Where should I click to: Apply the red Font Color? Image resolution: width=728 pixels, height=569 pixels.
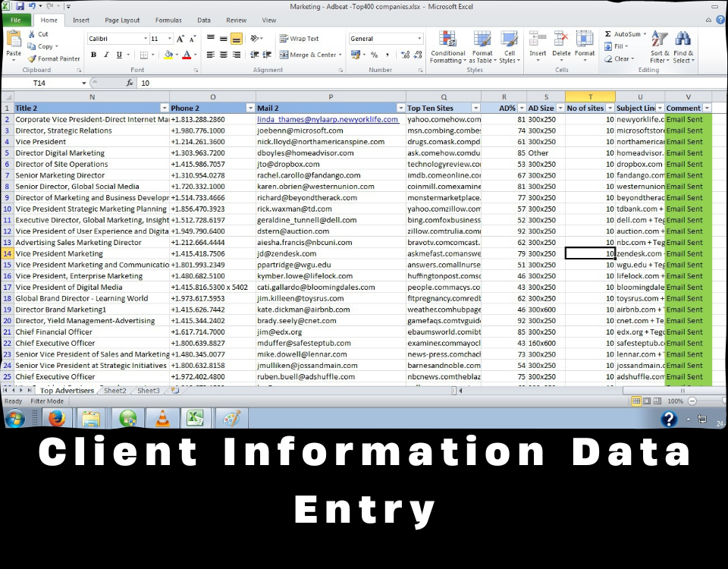click(187, 55)
